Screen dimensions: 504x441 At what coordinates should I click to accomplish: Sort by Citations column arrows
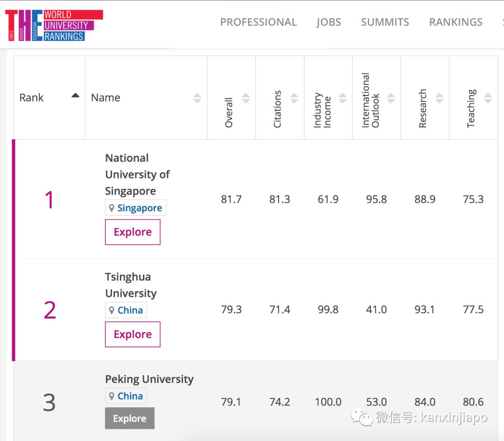(294, 98)
